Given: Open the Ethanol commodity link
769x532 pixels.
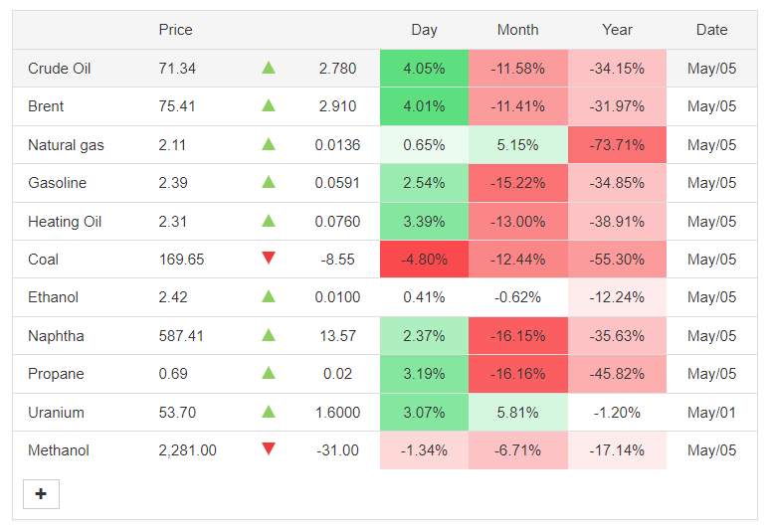Looking at the screenshot, I should (53, 297).
